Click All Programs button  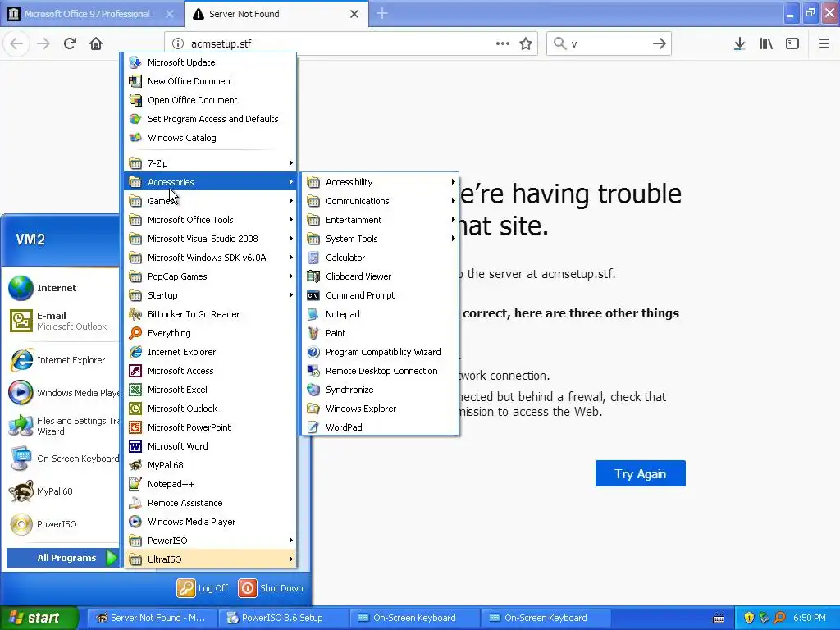pos(62,558)
